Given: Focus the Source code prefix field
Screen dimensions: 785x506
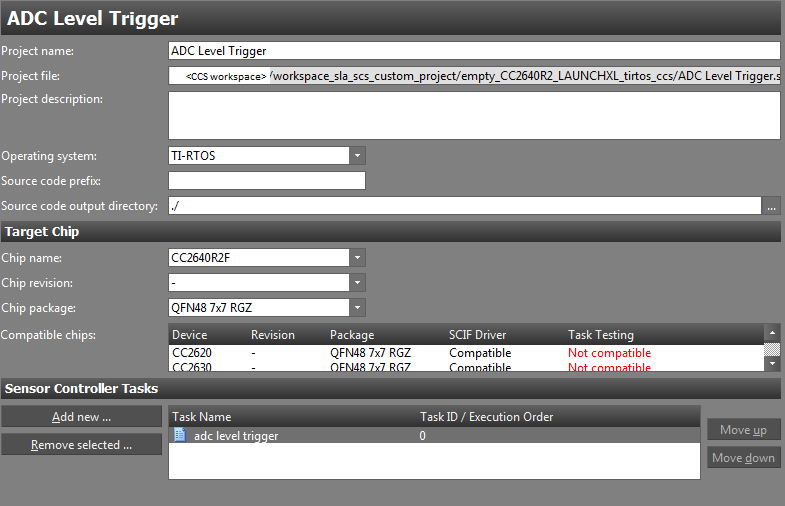Looking at the screenshot, I should point(267,181).
